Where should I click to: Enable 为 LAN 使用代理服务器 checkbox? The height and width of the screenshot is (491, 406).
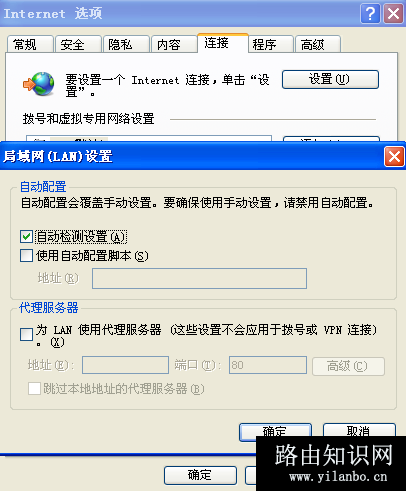[26, 334]
